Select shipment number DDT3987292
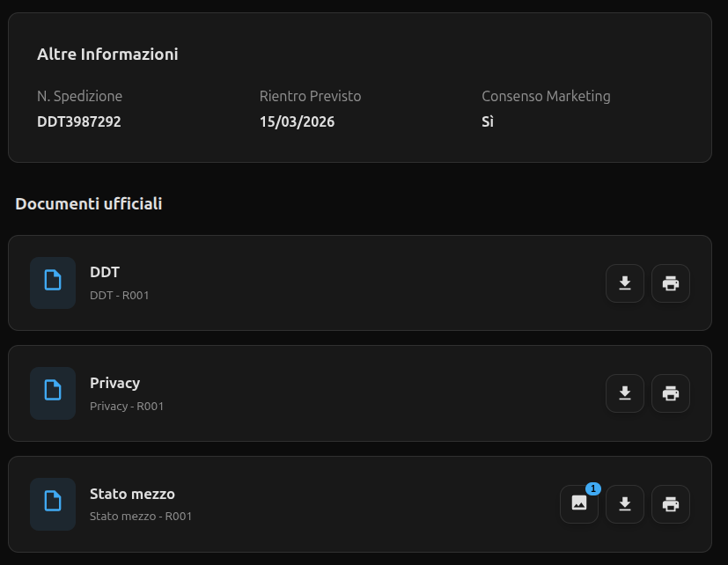Viewport: 728px width, 565px height. tap(79, 121)
